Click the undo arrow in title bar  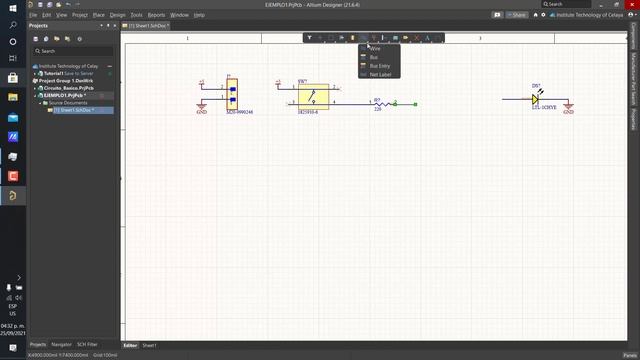pyautogui.click(x=68, y=4)
